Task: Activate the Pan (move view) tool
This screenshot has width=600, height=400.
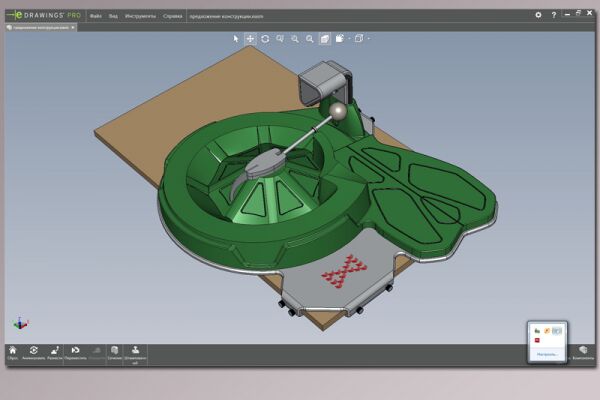Action: tap(250, 39)
